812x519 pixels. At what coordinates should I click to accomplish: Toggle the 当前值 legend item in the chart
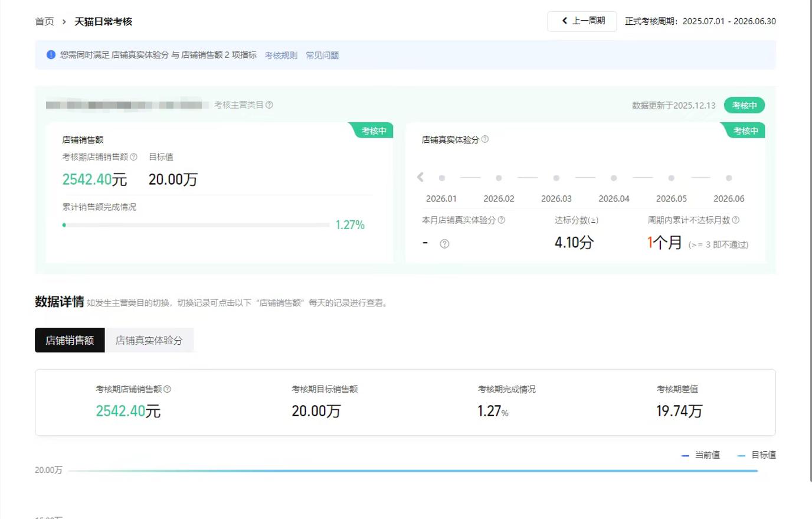tap(700, 455)
